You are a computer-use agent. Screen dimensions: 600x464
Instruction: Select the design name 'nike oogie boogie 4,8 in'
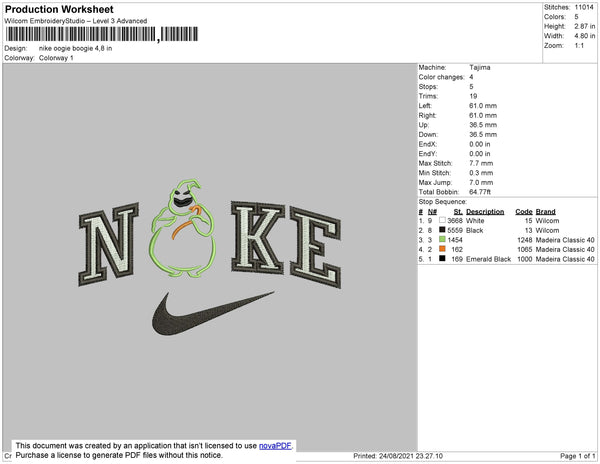pyautogui.click(x=75, y=49)
